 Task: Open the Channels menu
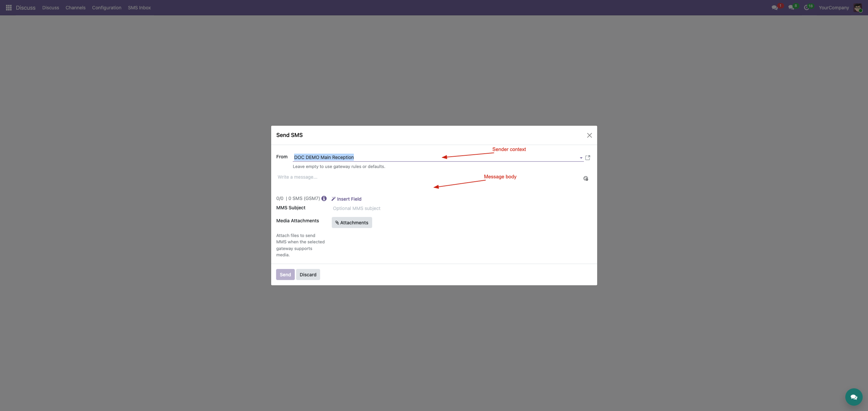pyautogui.click(x=76, y=8)
